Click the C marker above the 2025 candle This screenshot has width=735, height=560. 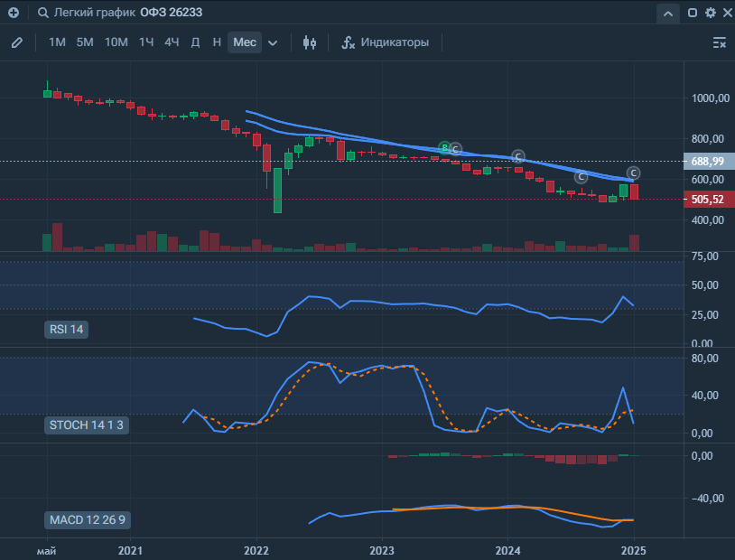[634, 173]
